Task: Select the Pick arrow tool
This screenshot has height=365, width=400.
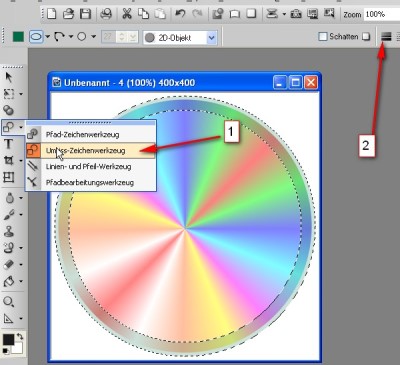Action: click(9, 77)
